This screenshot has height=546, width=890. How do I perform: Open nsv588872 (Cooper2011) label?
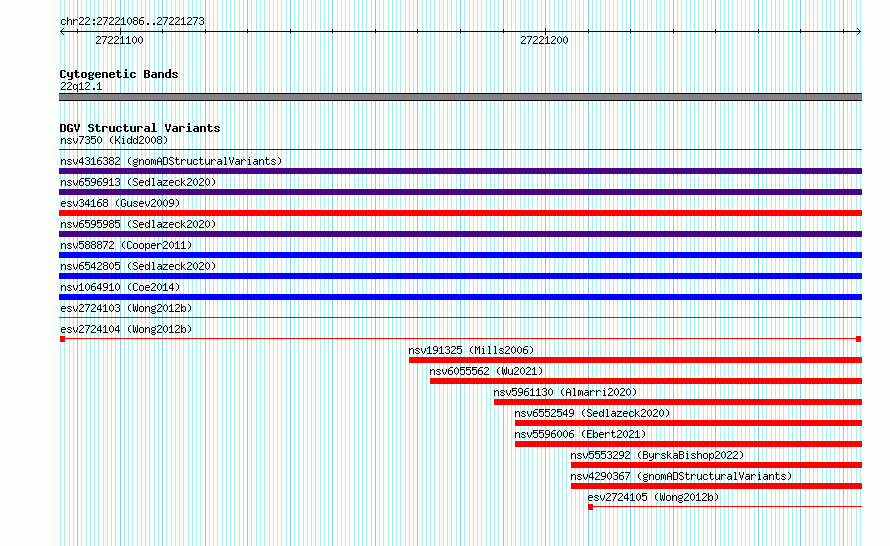[x=126, y=245]
